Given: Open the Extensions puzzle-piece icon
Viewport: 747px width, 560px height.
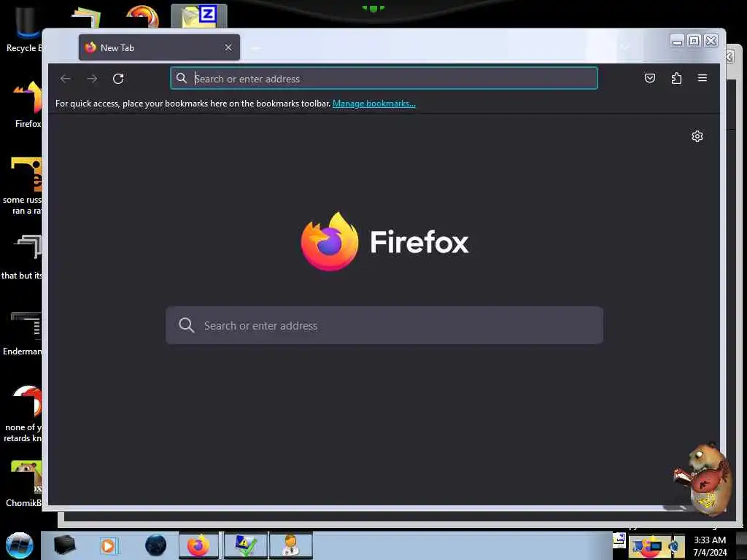Looking at the screenshot, I should tap(676, 78).
